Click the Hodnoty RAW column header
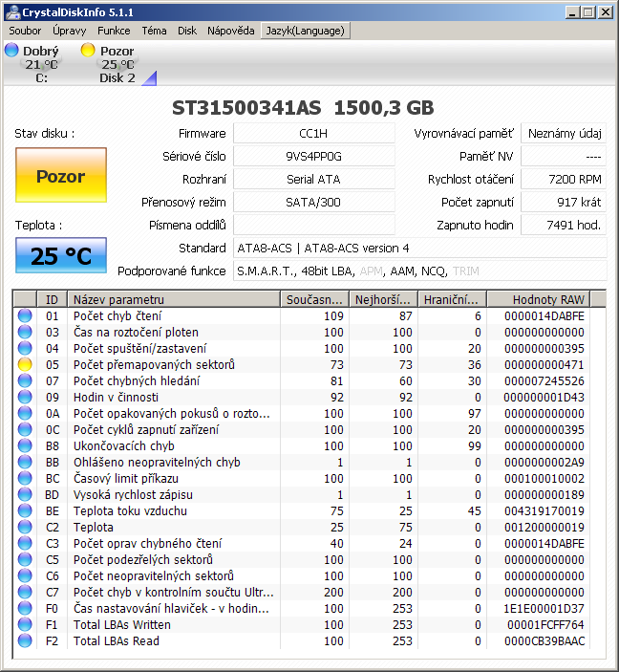619x672 pixels. click(x=539, y=299)
